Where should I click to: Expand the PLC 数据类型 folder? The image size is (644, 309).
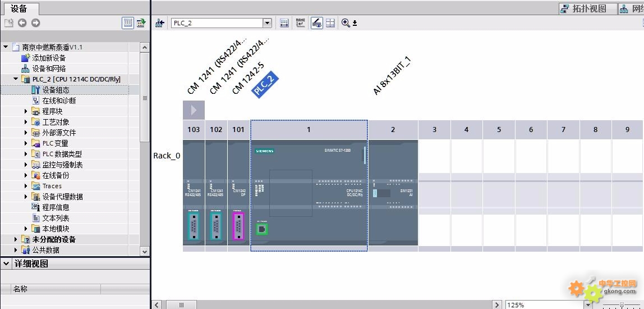pos(26,154)
